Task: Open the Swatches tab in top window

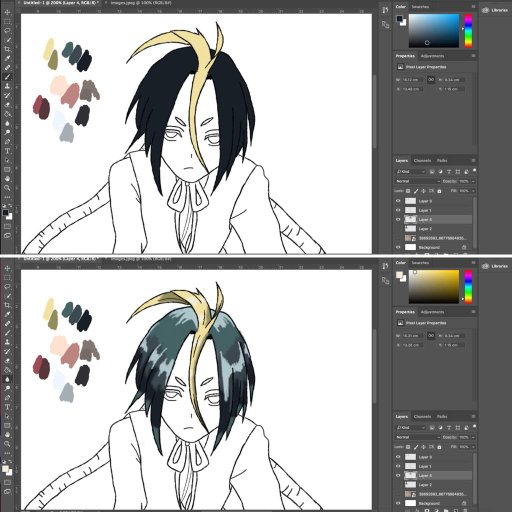Action: [420, 7]
